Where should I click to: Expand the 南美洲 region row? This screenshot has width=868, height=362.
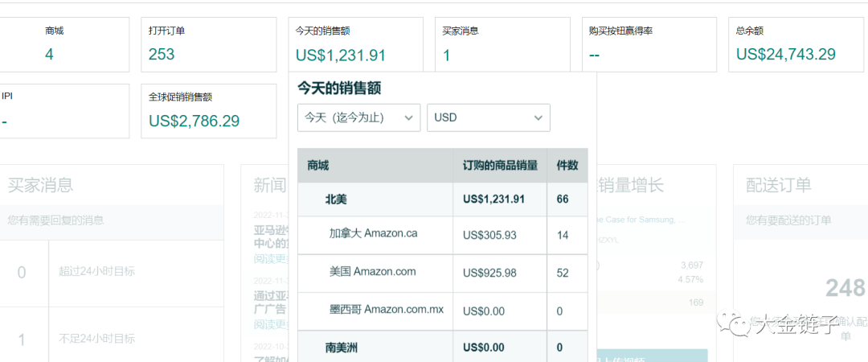[x=342, y=348]
